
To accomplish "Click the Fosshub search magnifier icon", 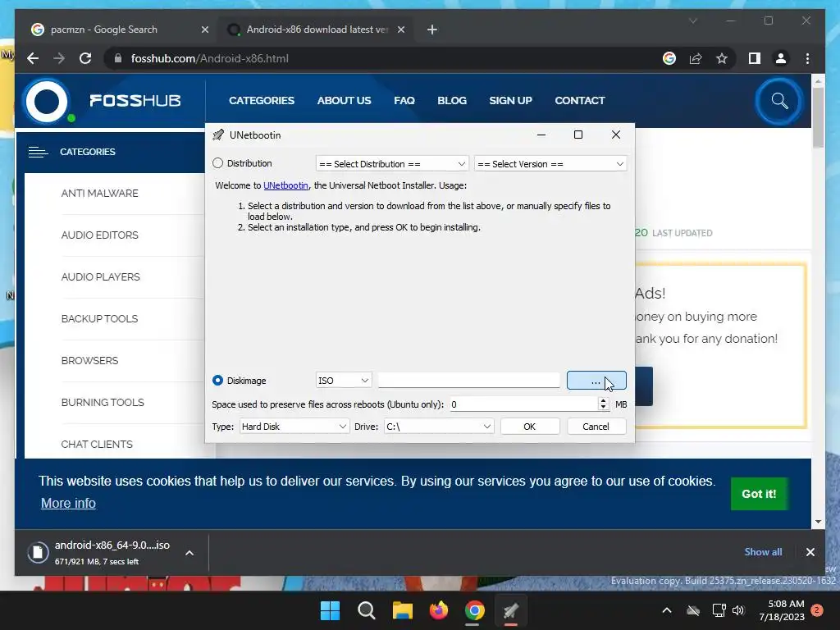I will coord(779,101).
